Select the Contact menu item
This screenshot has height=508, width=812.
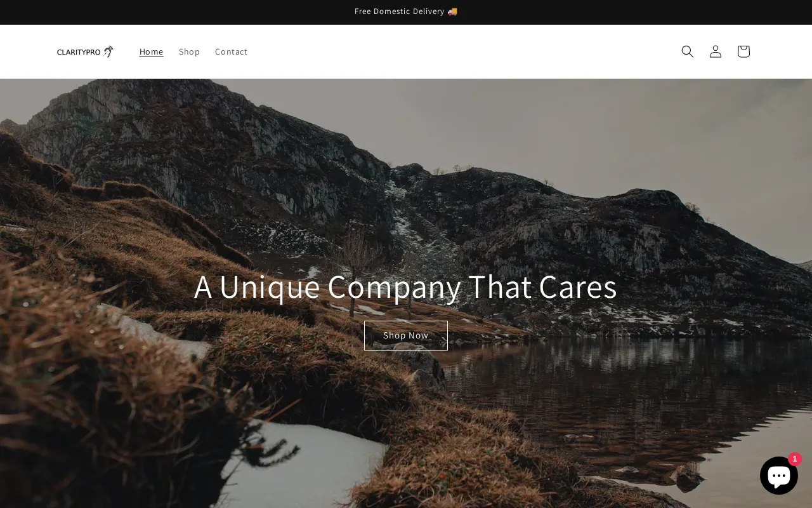pos(231,51)
